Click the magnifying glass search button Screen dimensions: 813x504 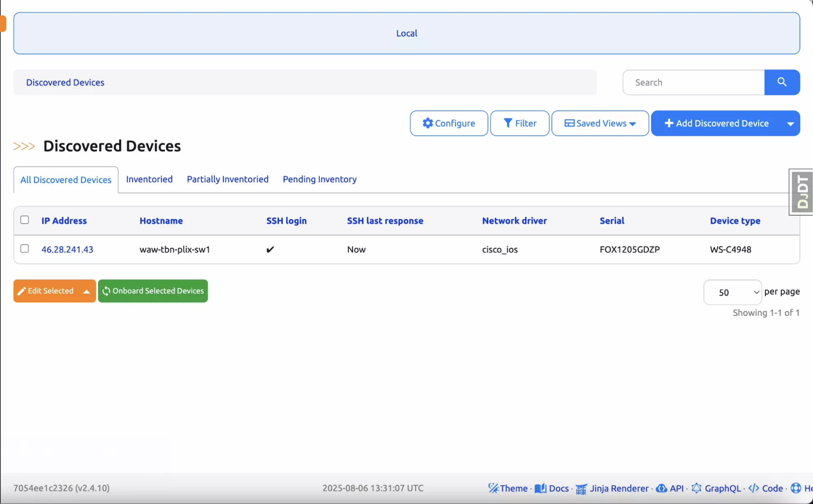click(782, 82)
